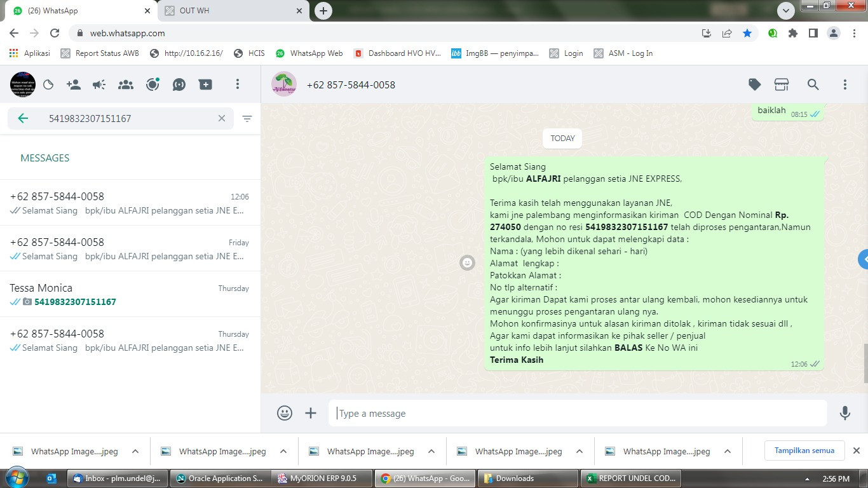Click +62 857-5844-0058 chat header name

click(x=351, y=85)
